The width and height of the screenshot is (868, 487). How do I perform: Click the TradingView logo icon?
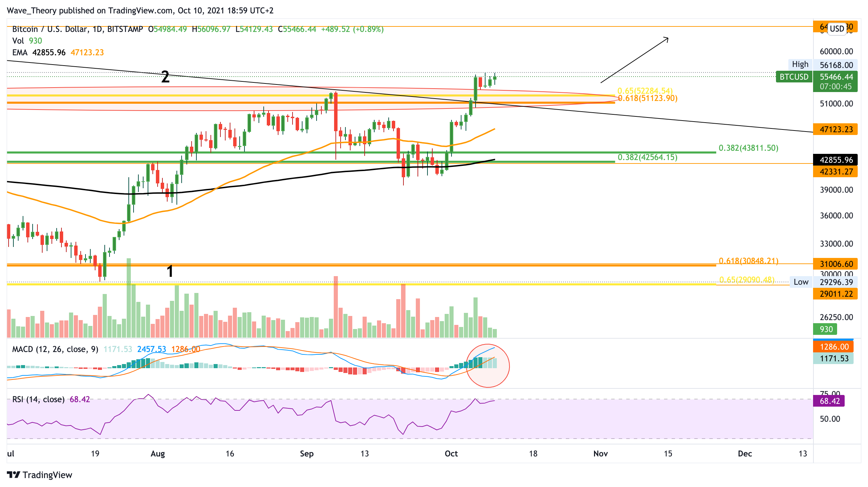14,475
